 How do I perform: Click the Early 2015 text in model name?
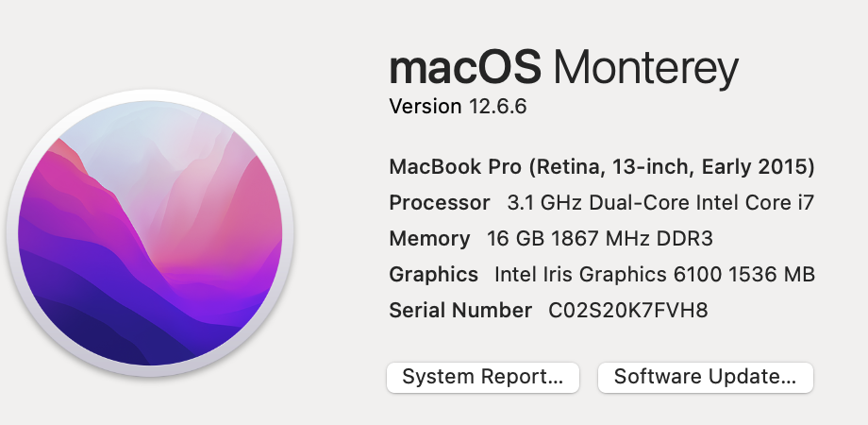pyautogui.click(x=755, y=167)
